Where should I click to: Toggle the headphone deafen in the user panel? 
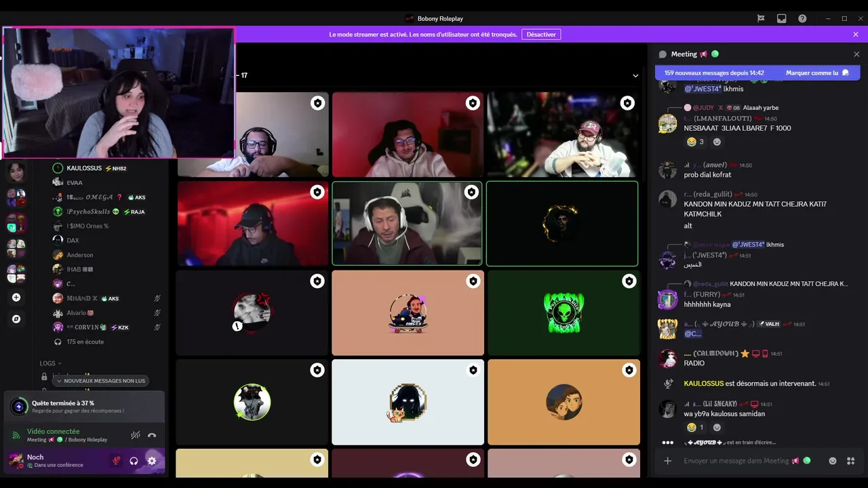click(134, 461)
